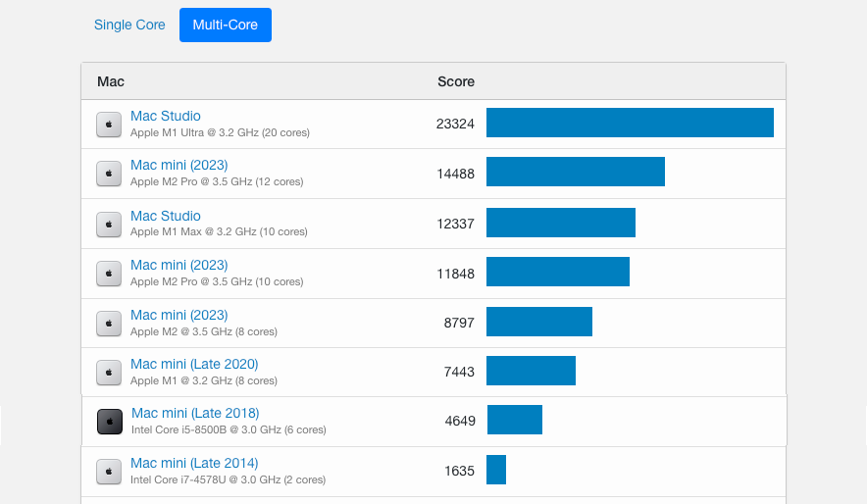Click the Score column header
The image size is (867, 504).
456,81
